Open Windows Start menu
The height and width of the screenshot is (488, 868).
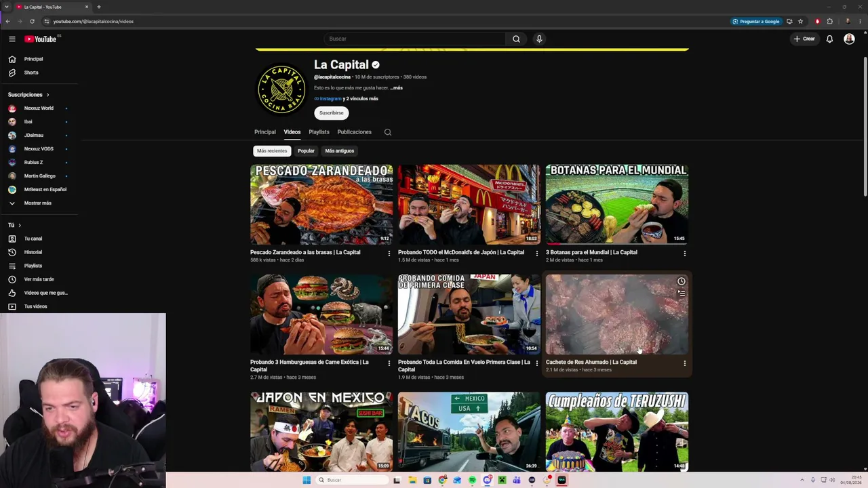click(307, 480)
